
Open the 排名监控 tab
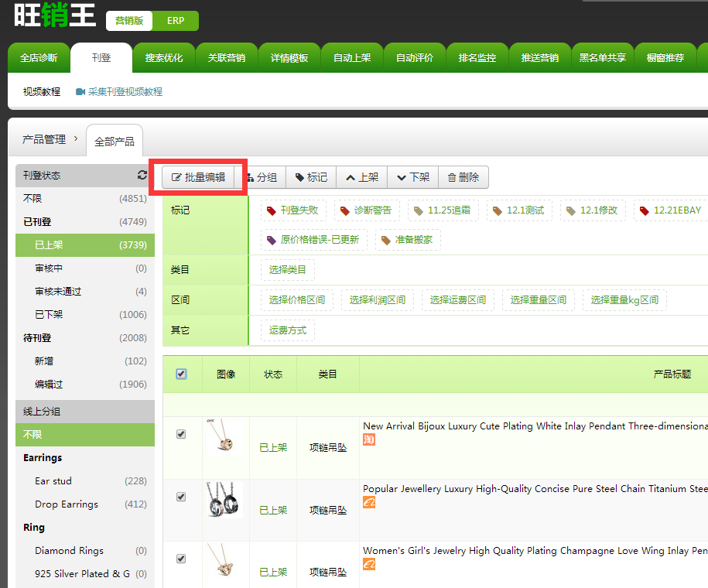tap(477, 58)
